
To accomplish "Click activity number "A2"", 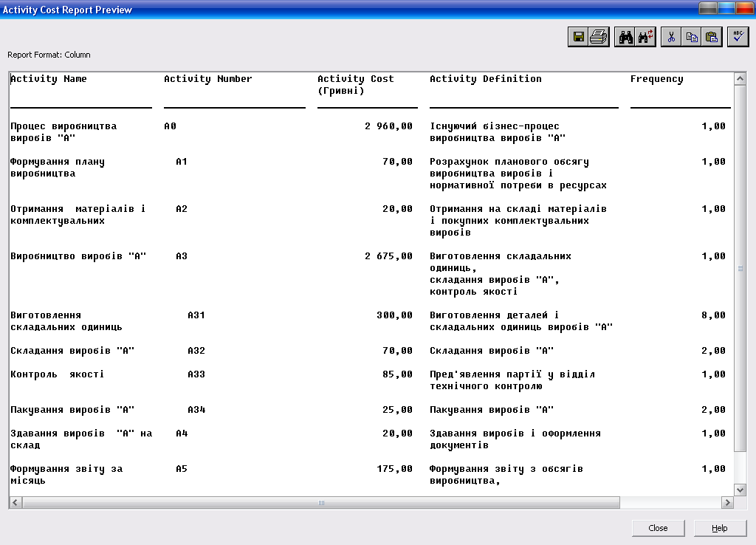I will pos(182,209).
